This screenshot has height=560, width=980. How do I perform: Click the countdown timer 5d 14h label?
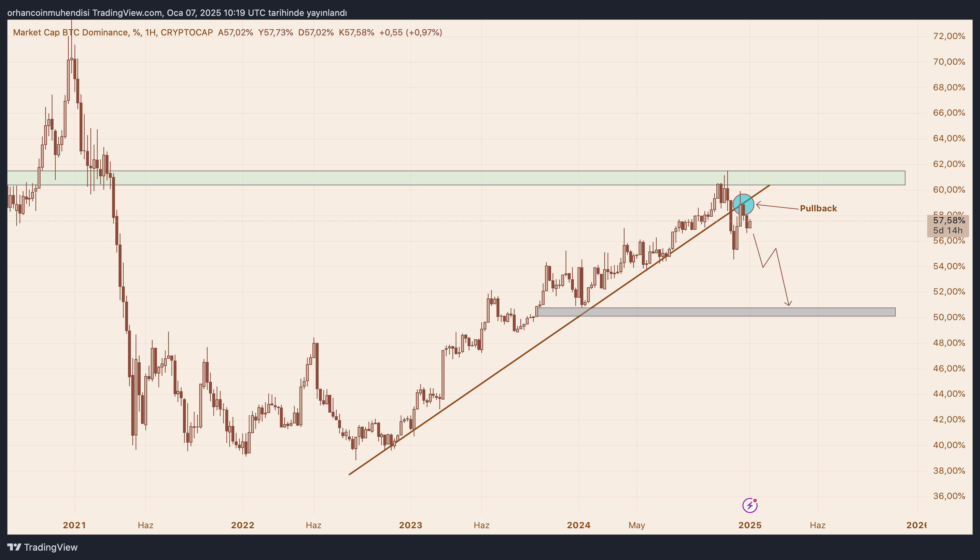pos(947,231)
